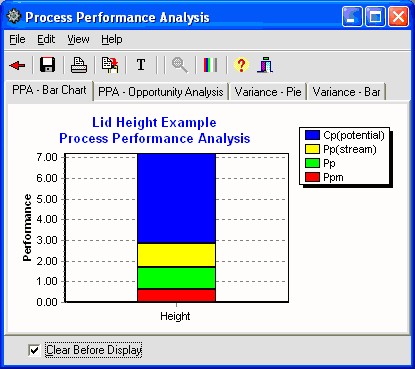Click the exit door toolbar icon
The height and width of the screenshot is (369, 415).
click(265, 65)
